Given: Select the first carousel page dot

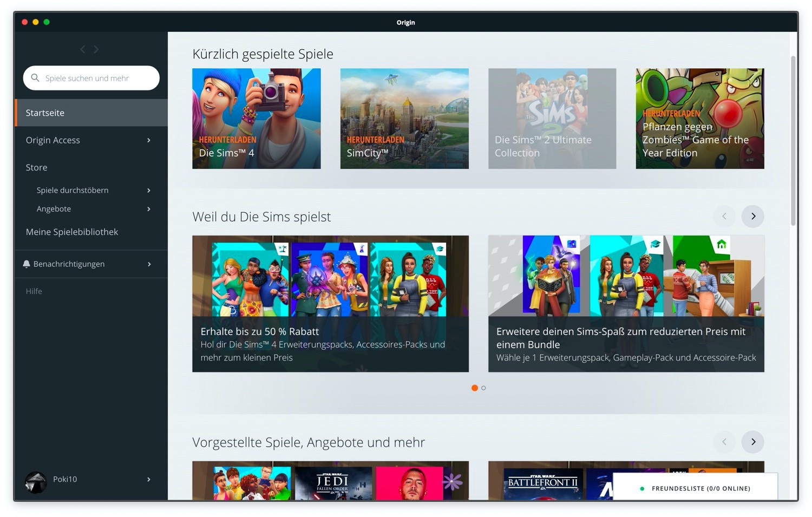Looking at the screenshot, I should (x=475, y=388).
